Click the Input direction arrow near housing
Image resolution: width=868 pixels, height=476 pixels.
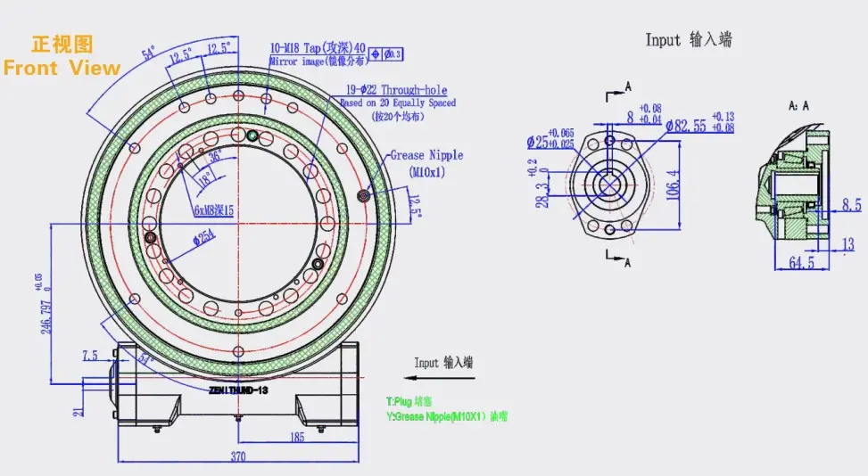point(439,378)
